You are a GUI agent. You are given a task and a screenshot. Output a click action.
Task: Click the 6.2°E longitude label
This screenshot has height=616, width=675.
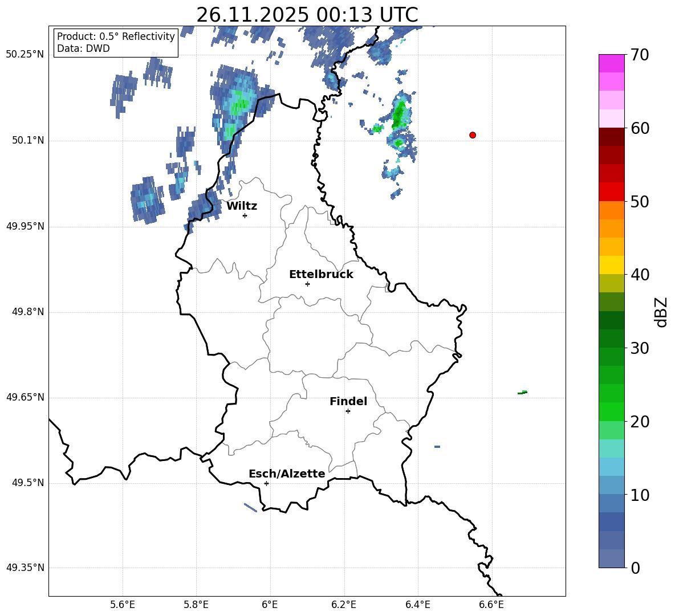[344, 605]
